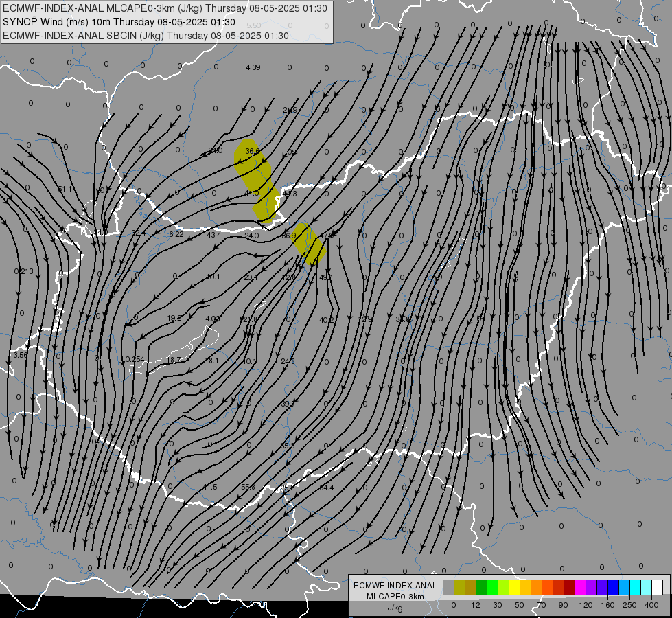This screenshot has height=618, width=672.
Task: Click the legend scale label 120
Action: coord(586,605)
